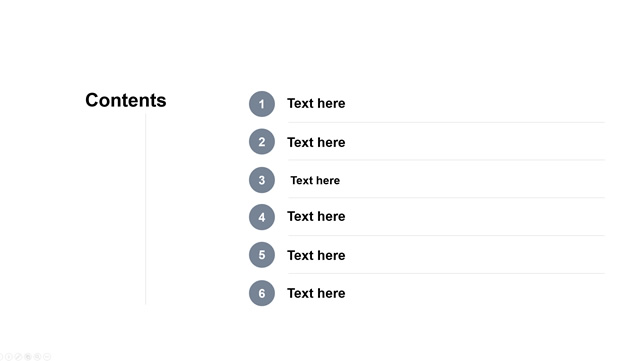Open more slideshow options ellipsis
Screen dimensions: 635x361
[x=47, y=357]
